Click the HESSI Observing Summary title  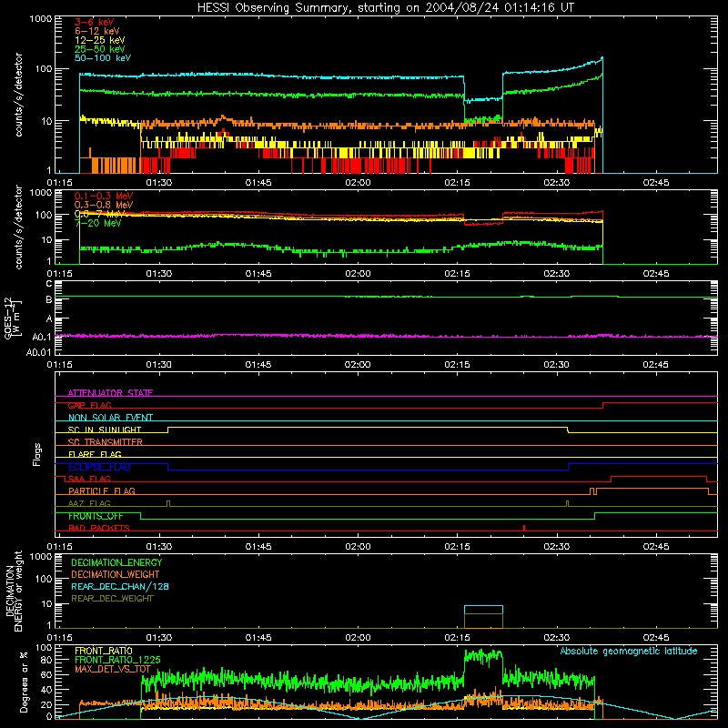385,8
